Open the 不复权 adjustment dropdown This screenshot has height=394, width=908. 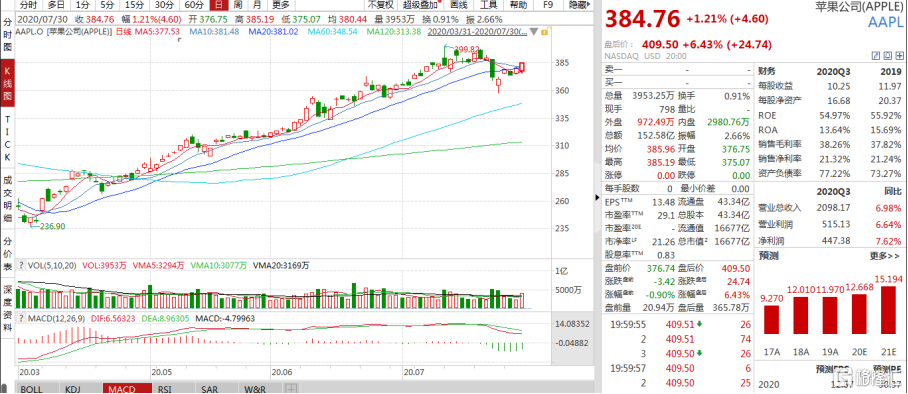click(380, 5)
